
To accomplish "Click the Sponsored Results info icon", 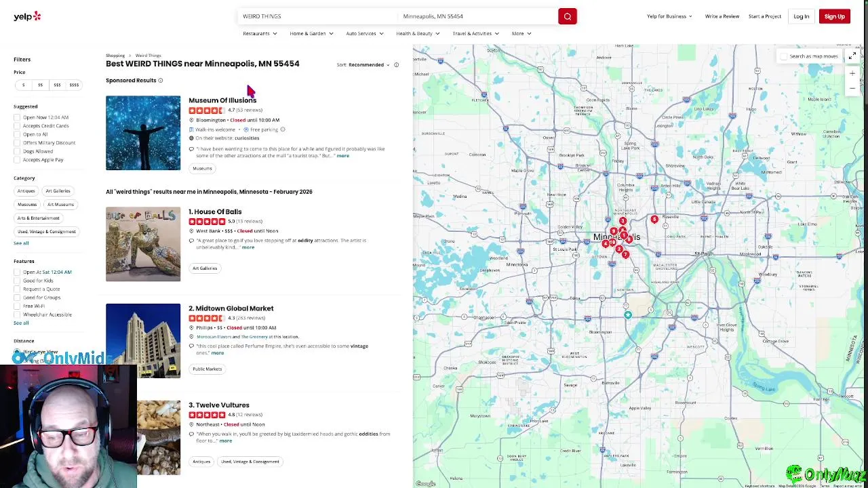I will pos(161,81).
